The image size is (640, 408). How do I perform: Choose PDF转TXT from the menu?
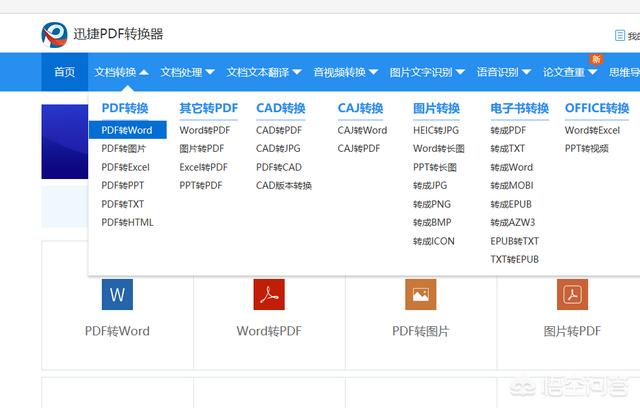tap(122, 204)
